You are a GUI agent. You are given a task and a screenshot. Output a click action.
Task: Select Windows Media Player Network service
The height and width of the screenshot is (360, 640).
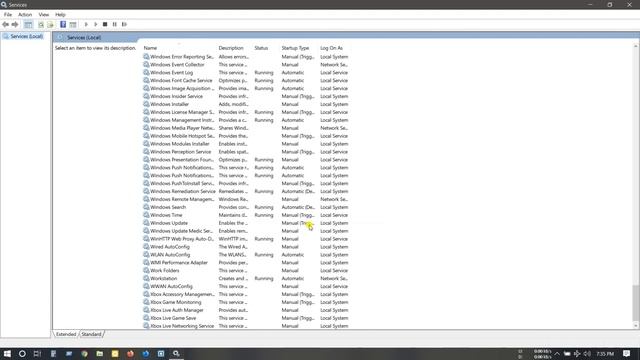point(246,128)
